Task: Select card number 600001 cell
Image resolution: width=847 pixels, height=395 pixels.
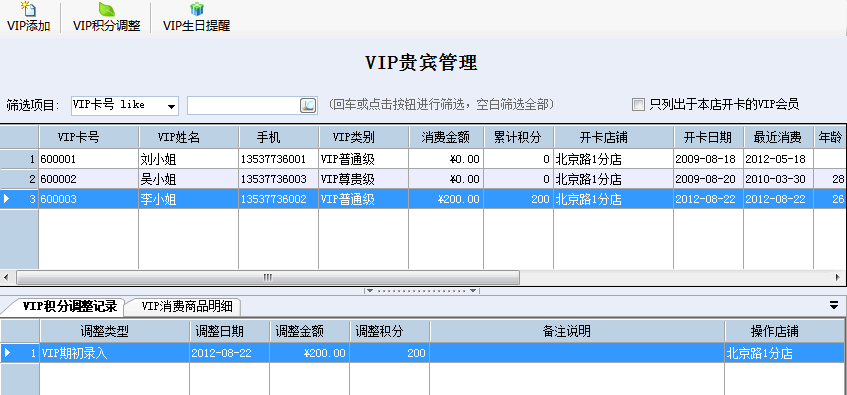Action: [89, 159]
